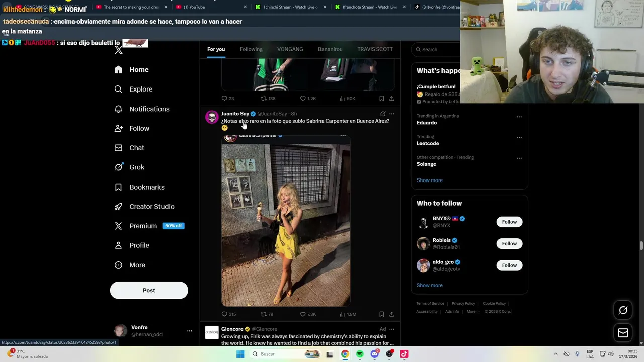Viewport: 644px width, 362px height.
Task: Open floating messages envelope button
Action: click(x=623, y=333)
